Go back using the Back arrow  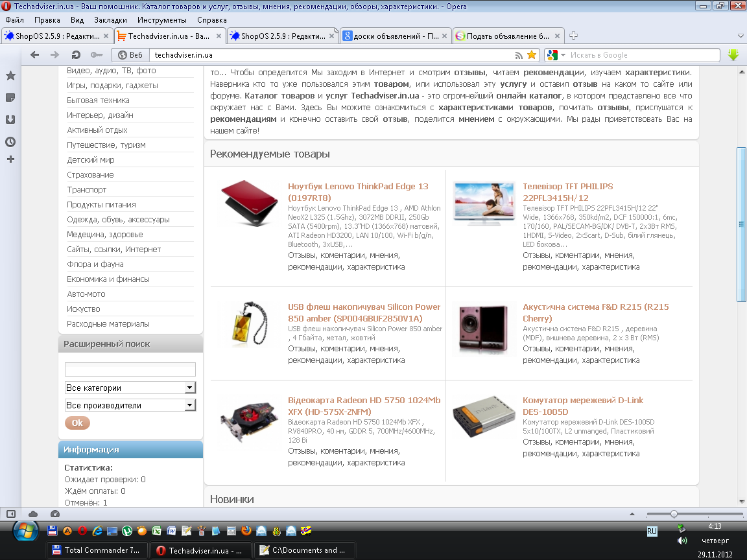[x=35, y=55]
